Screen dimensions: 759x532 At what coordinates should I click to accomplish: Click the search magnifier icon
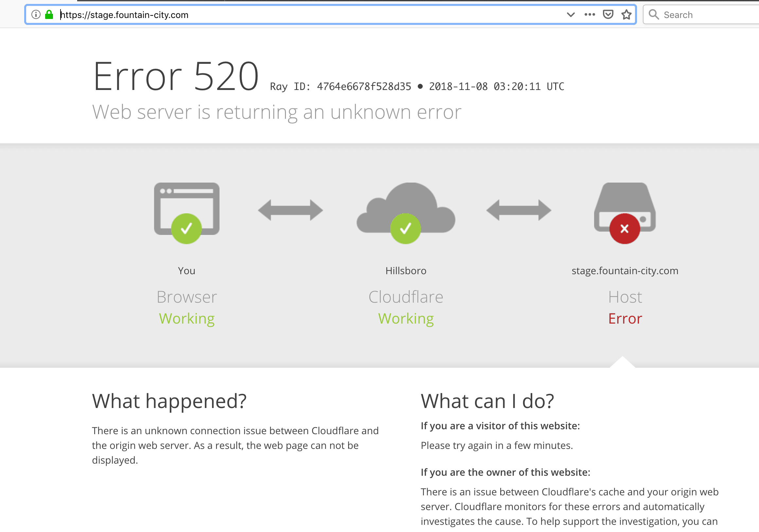[654, 14]
